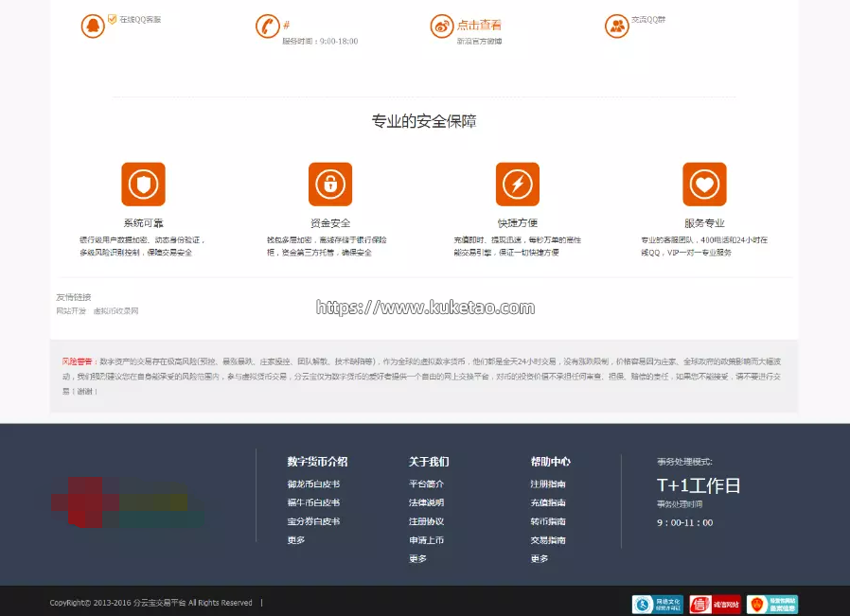Open 法律说明 link

click(x=426, y=502)
